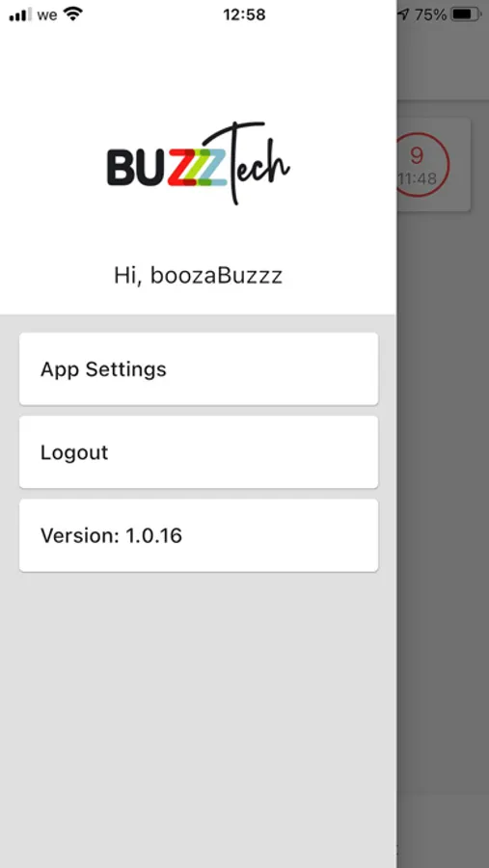Tap the cellular signal bars icon

[20, 14]
